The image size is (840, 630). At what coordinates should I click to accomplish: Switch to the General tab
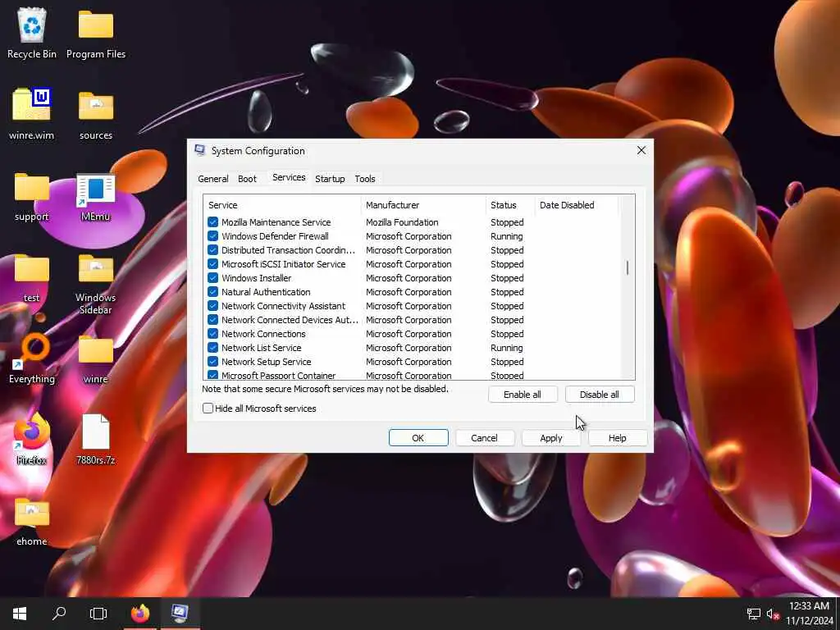click(213, 179)
